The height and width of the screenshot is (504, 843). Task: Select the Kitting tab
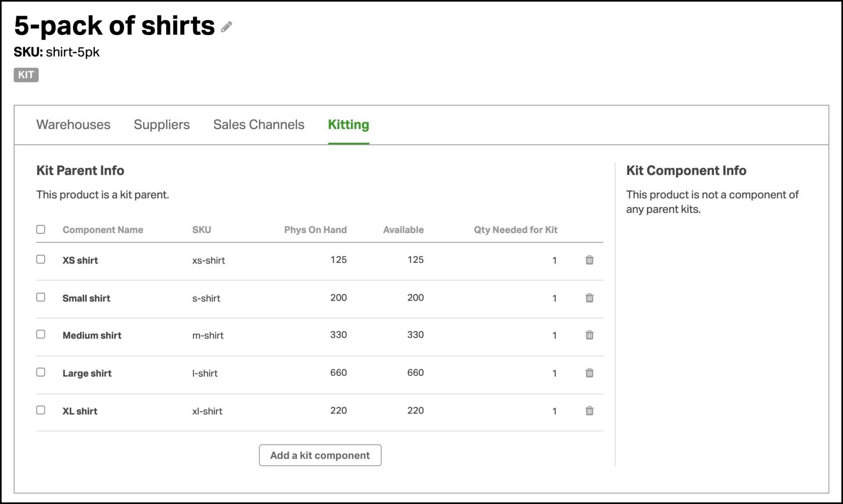click(x=348, y=125)
